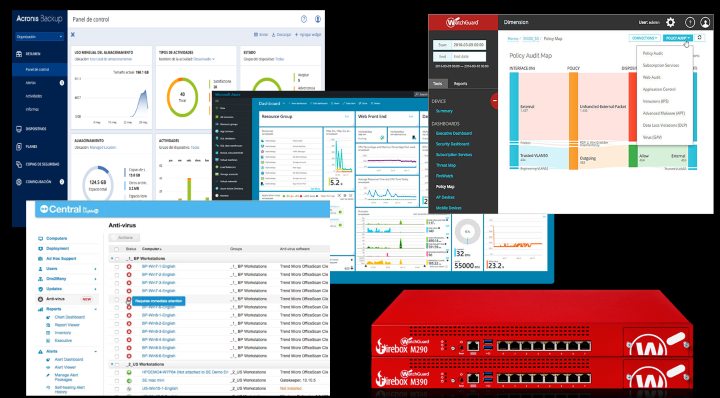Click the user profile icon in WatchGuard header
This screenshot has width=720, height=398.
click(x=705, y=22)
